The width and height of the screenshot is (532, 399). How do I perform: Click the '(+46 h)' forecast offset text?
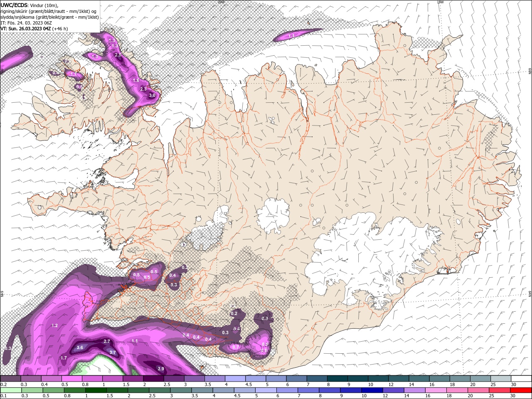tap(60, 29)
